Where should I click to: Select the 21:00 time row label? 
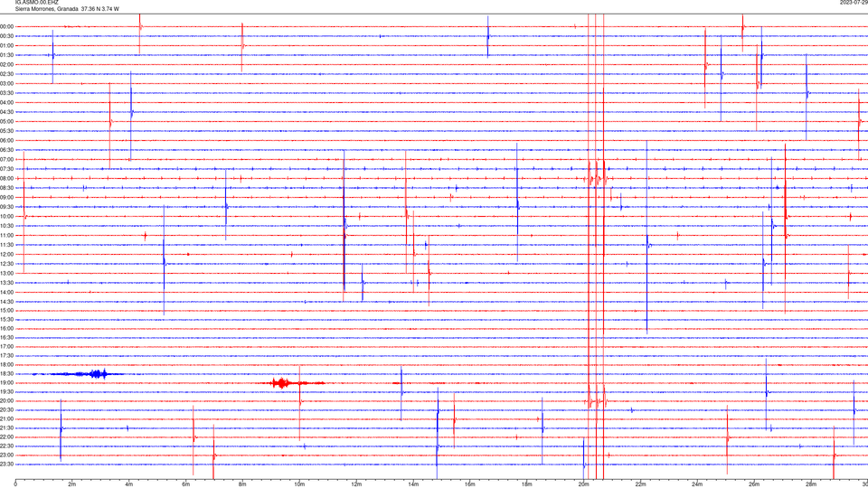7,418
